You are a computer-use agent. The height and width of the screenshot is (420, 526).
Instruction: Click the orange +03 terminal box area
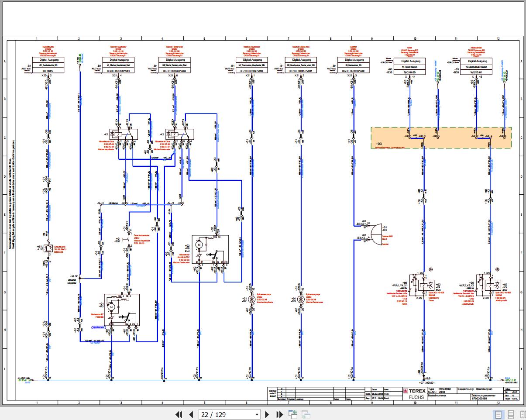pyautogui.click(x=441, y=138)
